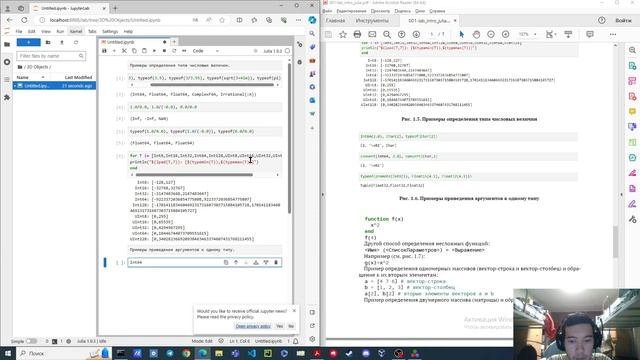
Task: Choose the Acrobat hand pan tool
Action: click(x=476, y=34)
